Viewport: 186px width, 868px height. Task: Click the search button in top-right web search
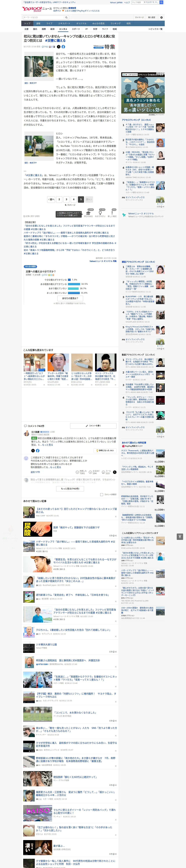pos(161,2)
